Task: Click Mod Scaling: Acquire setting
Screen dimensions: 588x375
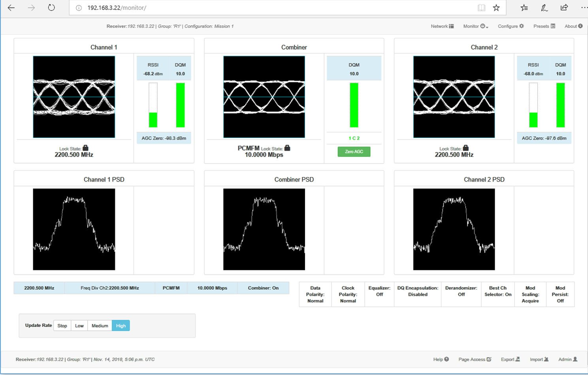Action: (530, 294)
